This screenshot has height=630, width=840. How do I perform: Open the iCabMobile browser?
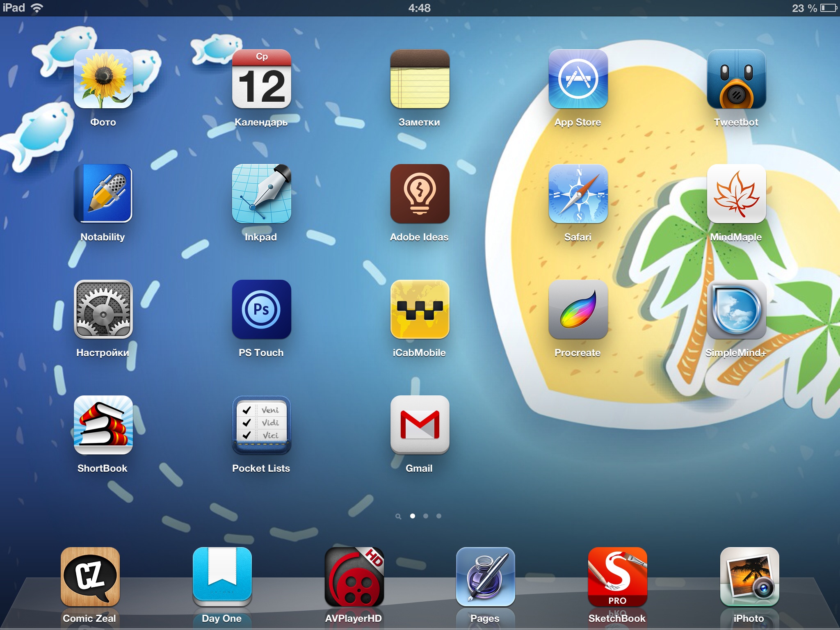click(x=420, y=309)
